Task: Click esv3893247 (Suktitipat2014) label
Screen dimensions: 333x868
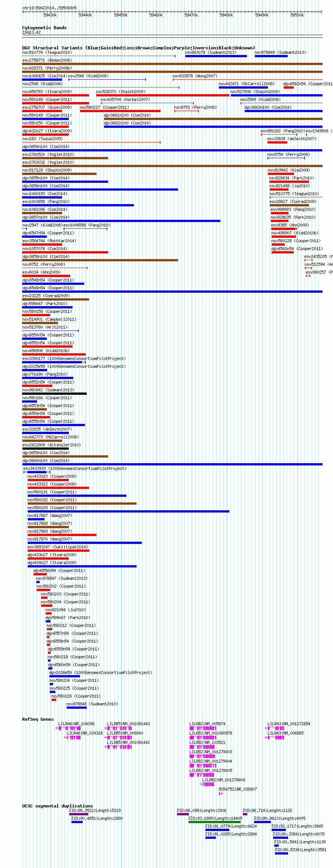Action: 58,547
